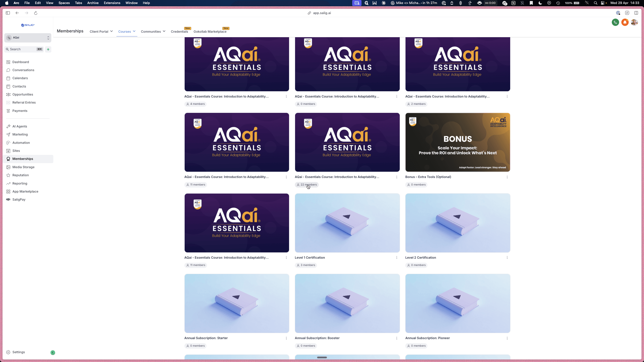Expand the Communities dropdown

(x=153, y=31)
